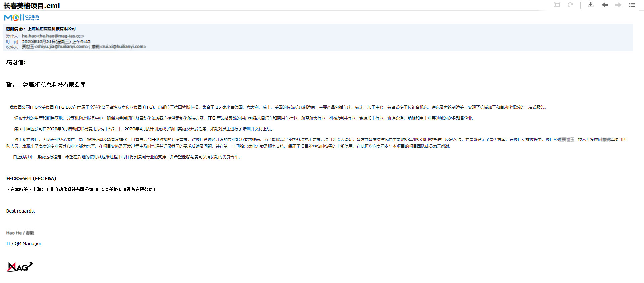The width and height of the screenshot is (644, 283).
Task: Click the second blurred recipient address
Action: pos(119,47)
